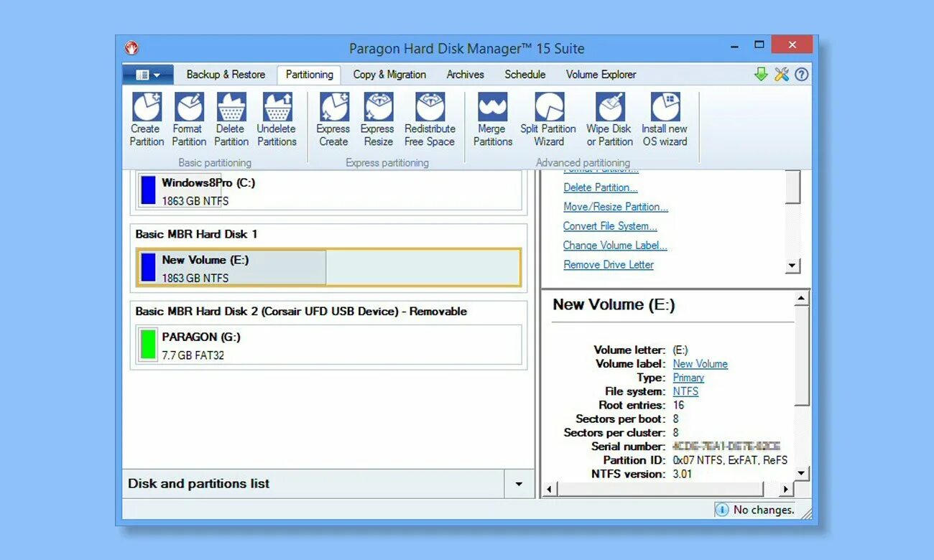The image size is (934, 560).
Task: Click the 0x07 NTFS, ExFAT, ReFS value
Action: coord(730,460)
